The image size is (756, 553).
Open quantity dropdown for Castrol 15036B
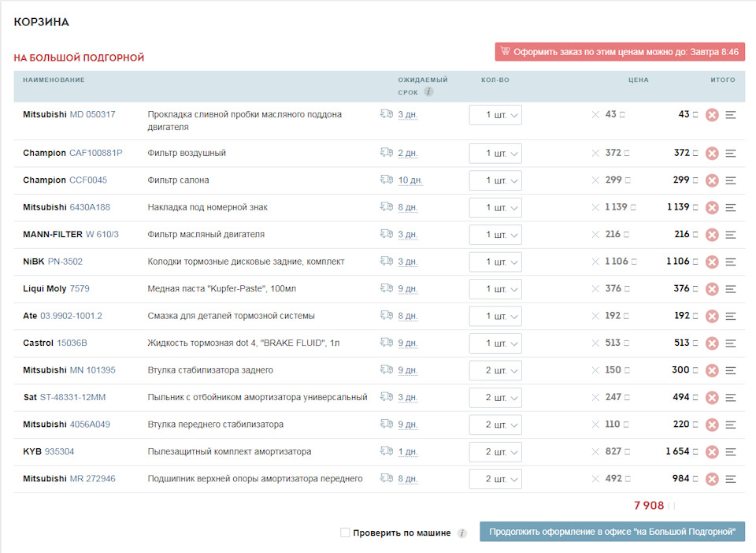pos(495,343)
